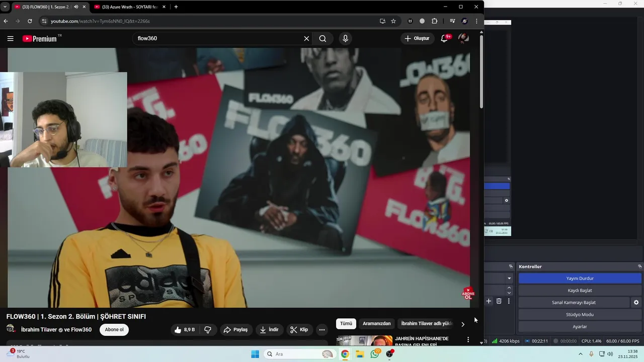
Task: Open options for the JAHREIN HAPİSHANE'DE video
Action: (x=468, y=340)
